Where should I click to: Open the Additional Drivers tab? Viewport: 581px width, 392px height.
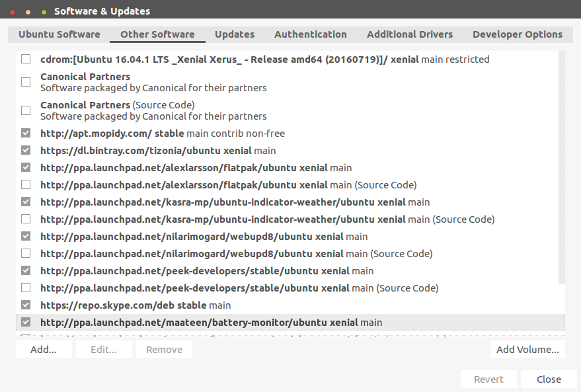click(410, 34)
